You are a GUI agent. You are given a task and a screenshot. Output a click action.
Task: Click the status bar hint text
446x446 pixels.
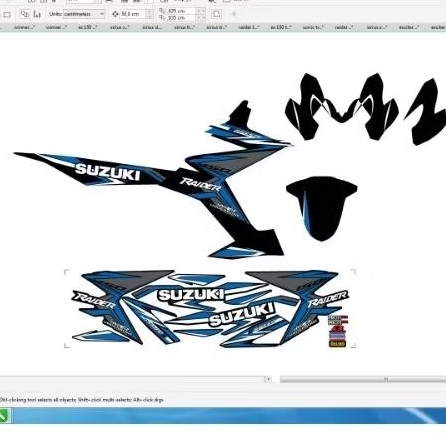click(82, 400)
